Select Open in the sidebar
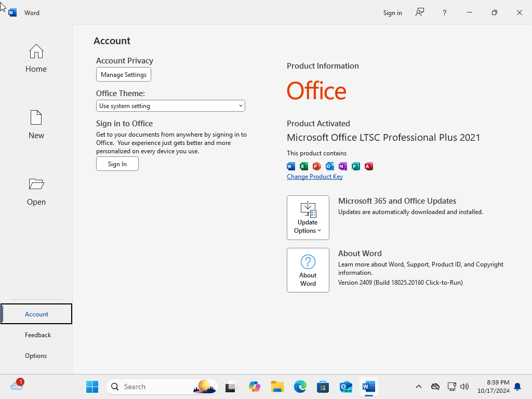Image resolution: width=532 pixels, height=399 pixels. [36, 191]
